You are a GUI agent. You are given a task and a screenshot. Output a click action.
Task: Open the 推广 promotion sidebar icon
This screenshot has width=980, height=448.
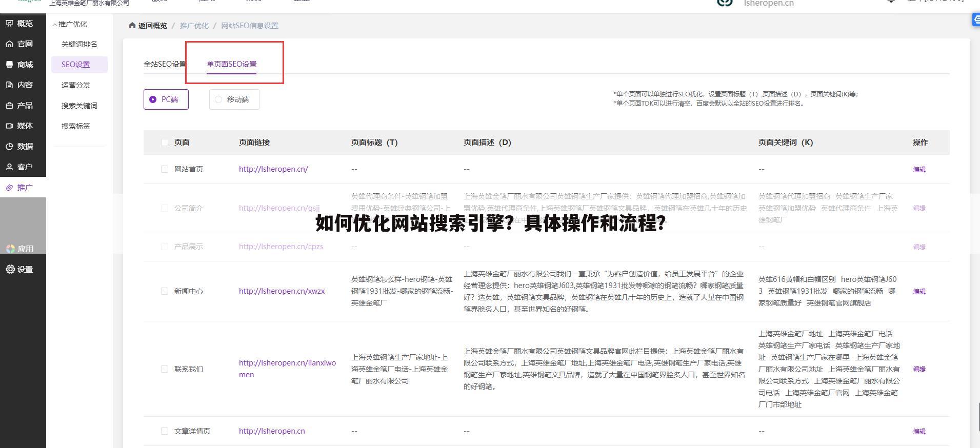pyautogui.click(x=10, y=188)
